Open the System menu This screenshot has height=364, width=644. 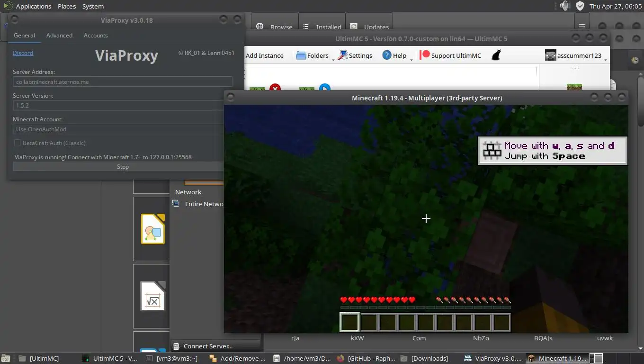[93, 6]
